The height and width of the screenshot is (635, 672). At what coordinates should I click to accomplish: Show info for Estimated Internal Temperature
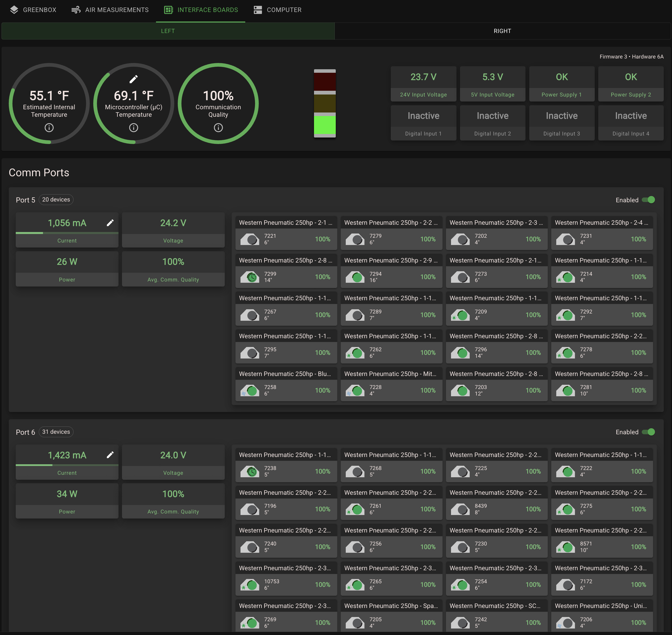[x=49, y=127]
